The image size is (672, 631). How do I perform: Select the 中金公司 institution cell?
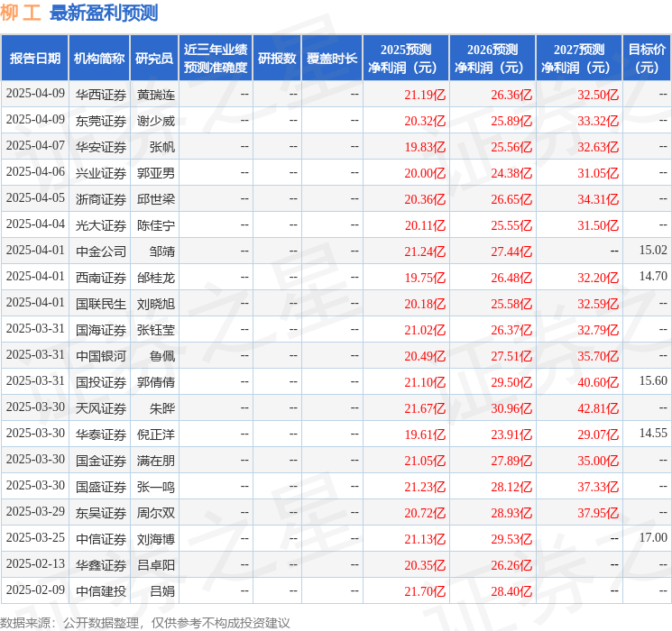[x=101, y=251]
